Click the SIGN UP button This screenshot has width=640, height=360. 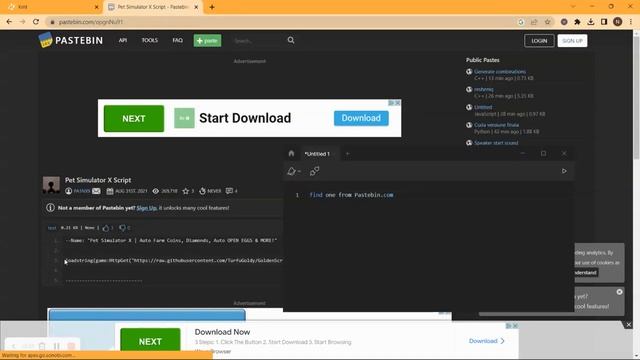point(572,41)
